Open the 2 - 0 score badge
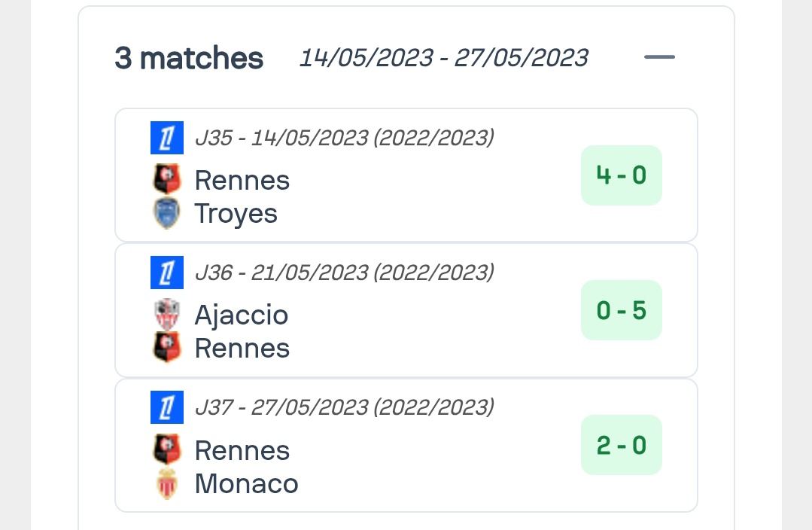The width and height of the screenshot is (812, 530). pos(621,445)
